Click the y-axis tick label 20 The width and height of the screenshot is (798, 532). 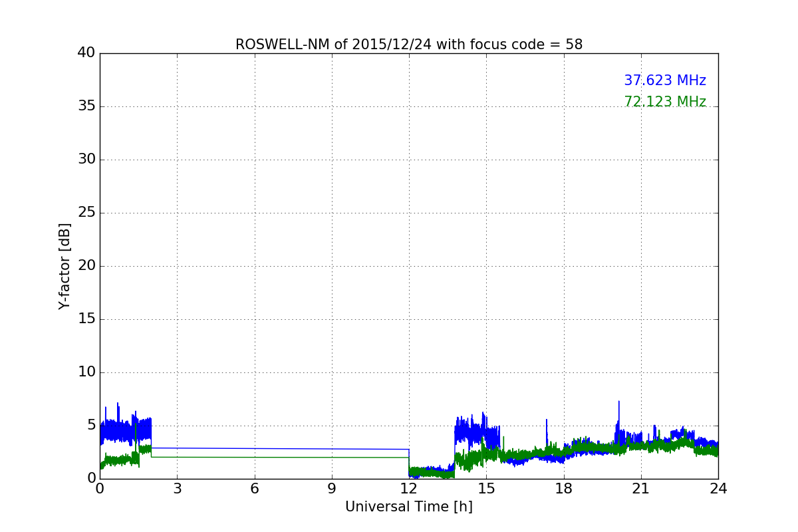(86, 265)
